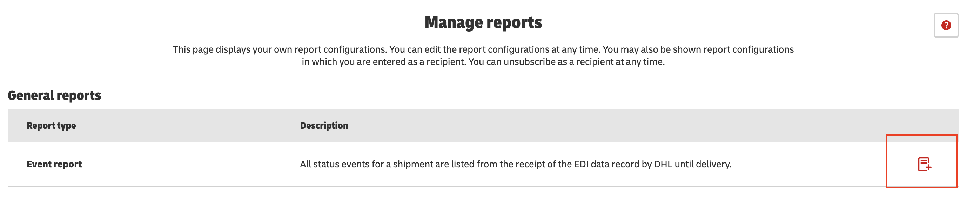Sort by the Report type column header
Screen dimensions: 980x200
coord(51,126)
